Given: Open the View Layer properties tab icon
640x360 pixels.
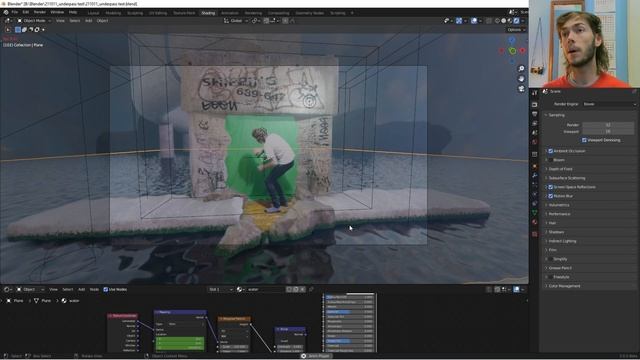Looking at the screenshot, I should click(535, 123).
